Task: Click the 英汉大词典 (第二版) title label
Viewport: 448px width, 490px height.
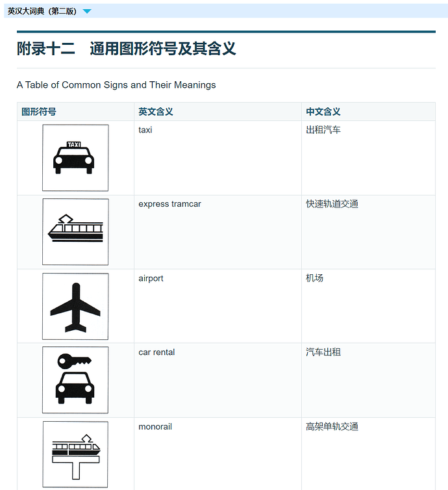Action: pos(42,11)
